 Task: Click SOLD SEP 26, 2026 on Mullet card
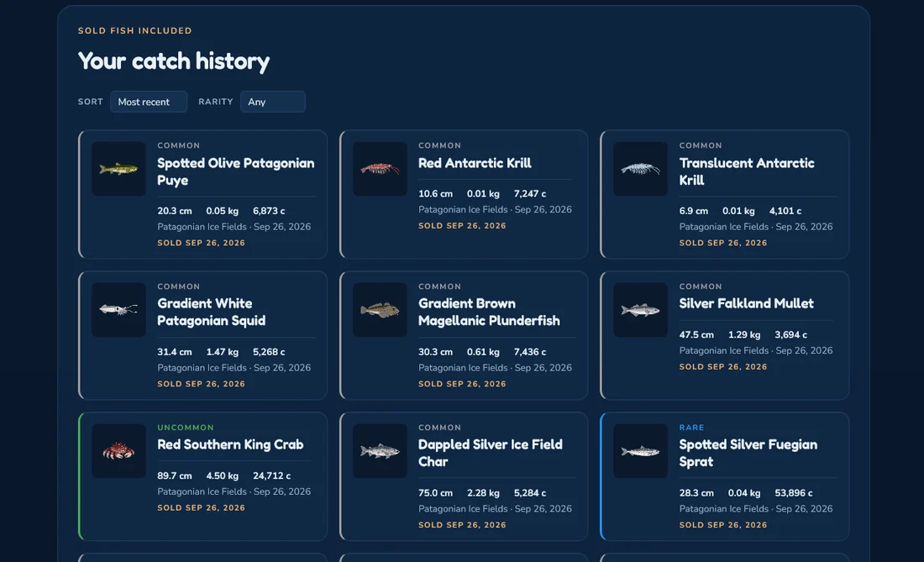point(723,366)
